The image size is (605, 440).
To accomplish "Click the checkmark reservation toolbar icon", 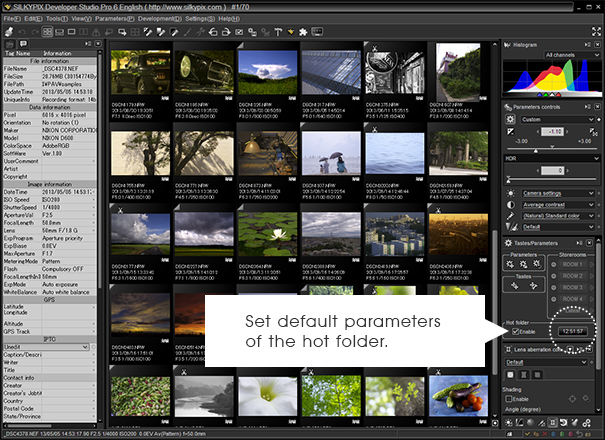I will (x=239, y=32).
